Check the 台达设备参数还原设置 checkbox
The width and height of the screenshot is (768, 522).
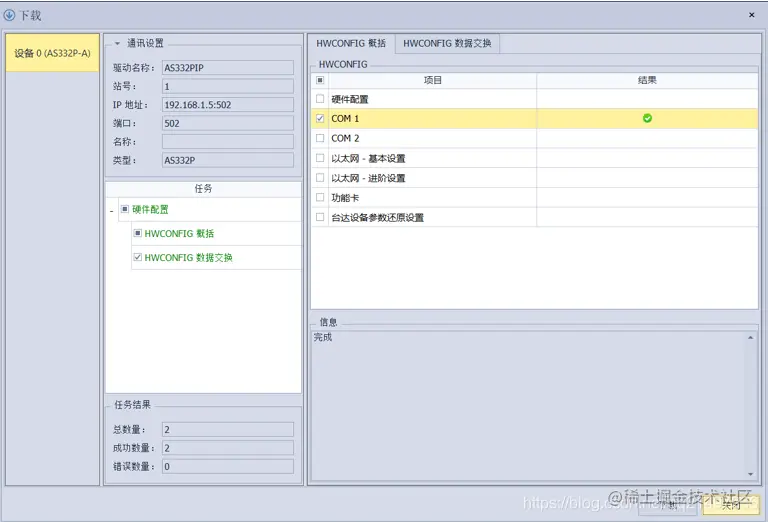tap(320, 217)
